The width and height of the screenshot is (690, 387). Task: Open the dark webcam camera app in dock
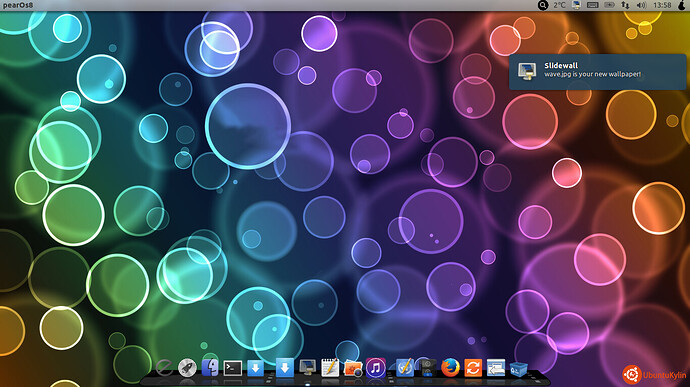[427, 368]
